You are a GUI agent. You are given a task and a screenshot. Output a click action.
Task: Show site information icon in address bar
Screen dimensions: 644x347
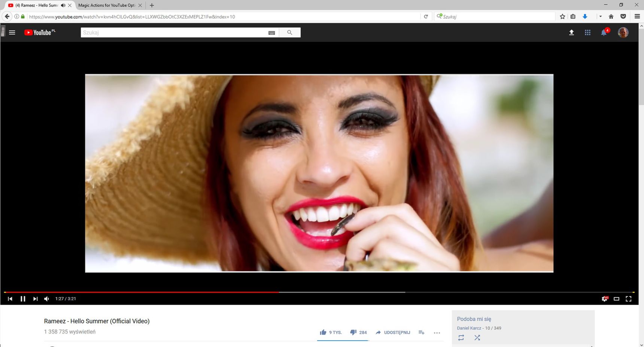tap(16, 16)
